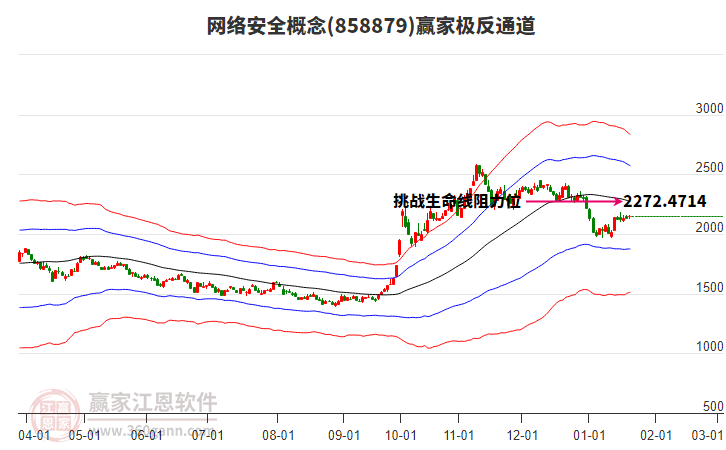Click the 06-01 date label
The height and width of the screenshot is (450, 726).
146,436
